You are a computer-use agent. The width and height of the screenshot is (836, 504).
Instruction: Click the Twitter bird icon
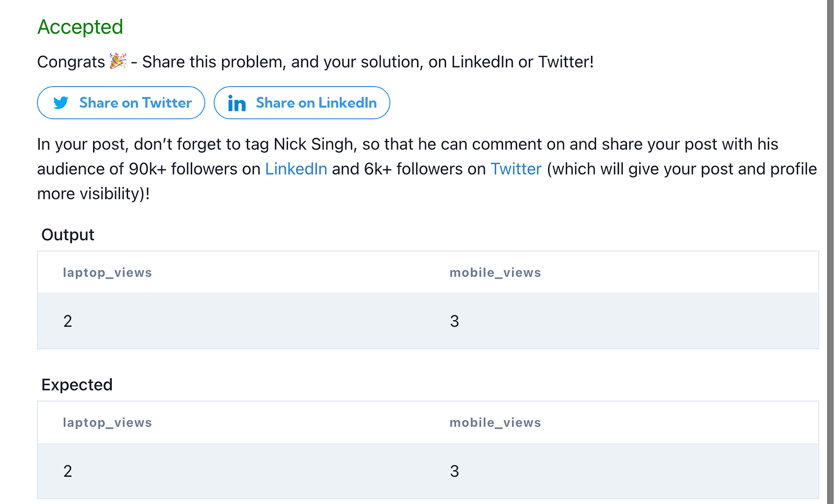(61, 103)
